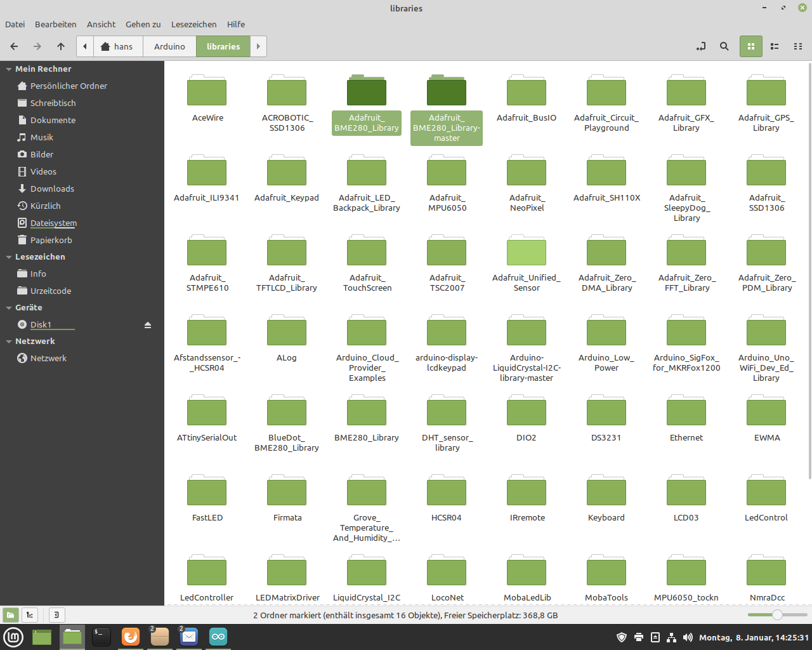Open the volume control in the system tray
812x650 pixels.
688,637
